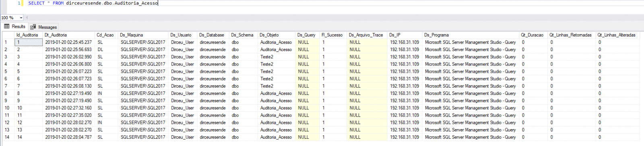Screen dimensions: 644x146
Task: Select the Fl_Sucesso column header
Action: pos(333,35)
